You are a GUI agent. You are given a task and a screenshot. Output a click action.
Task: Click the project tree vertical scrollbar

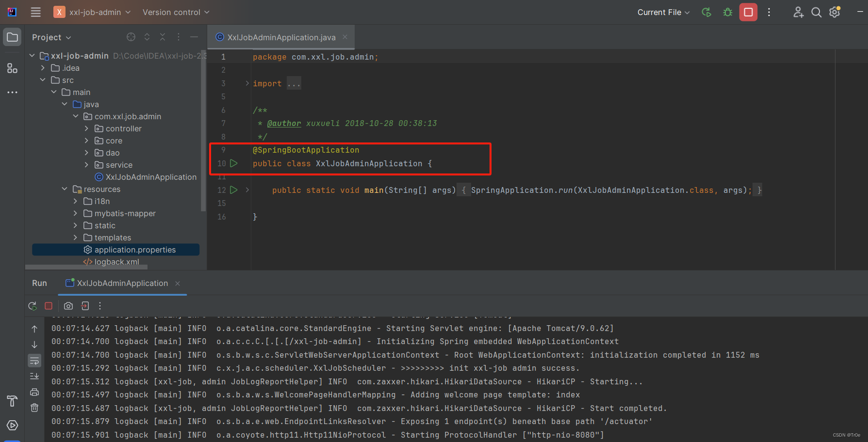click(203, 131)
